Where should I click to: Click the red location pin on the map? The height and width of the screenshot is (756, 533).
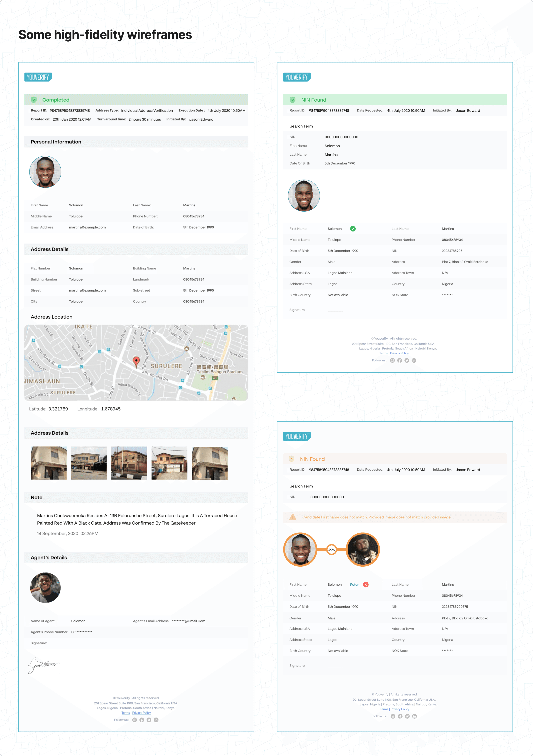click(136, 362)
